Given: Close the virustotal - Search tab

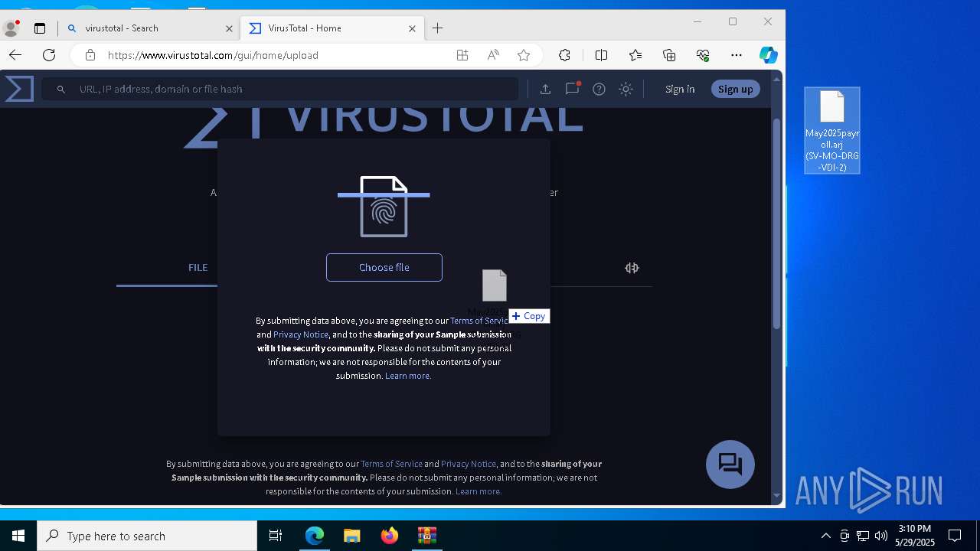Looking at the screenshot, I should pyautogui.click(x=229, y=28).
